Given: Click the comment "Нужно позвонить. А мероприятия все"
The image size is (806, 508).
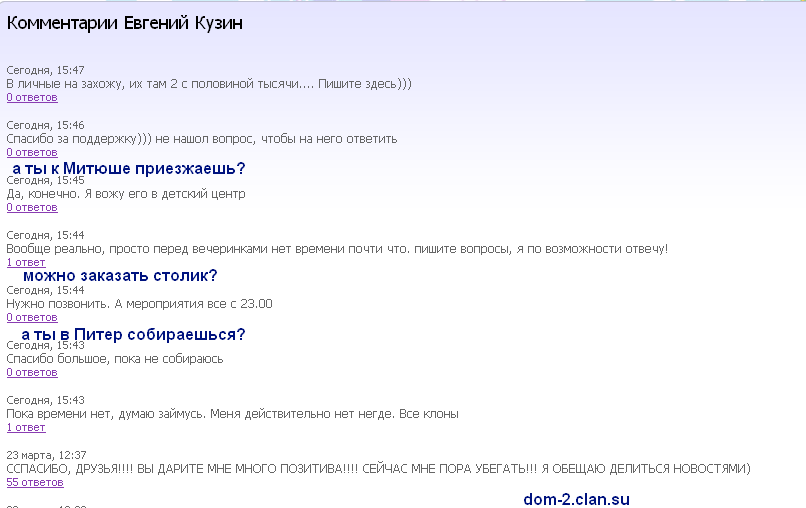Looking at the screenshot, I should pos(139,304).
